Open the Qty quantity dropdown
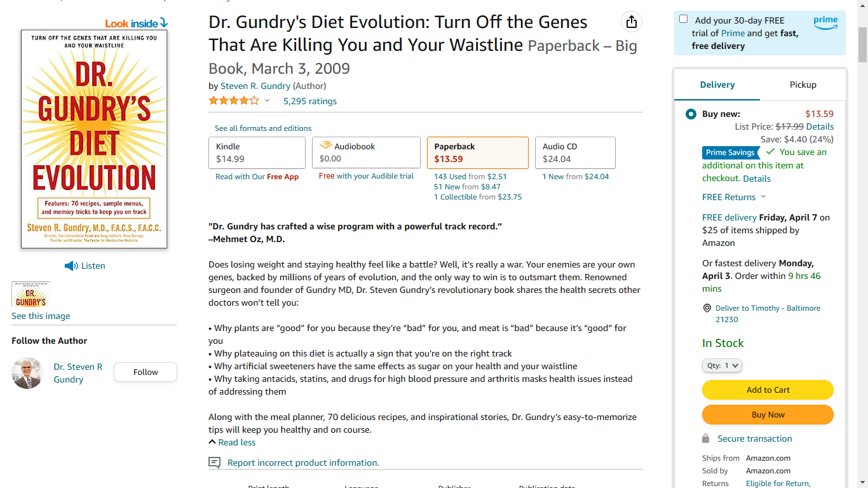This screenshot has height=488, width=868. tap(722, 365)
